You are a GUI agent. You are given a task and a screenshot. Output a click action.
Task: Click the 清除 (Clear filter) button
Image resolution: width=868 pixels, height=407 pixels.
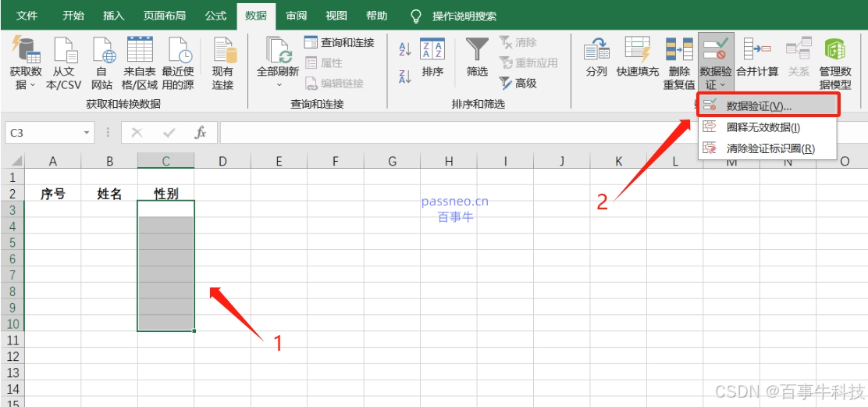tap(518, 43)
